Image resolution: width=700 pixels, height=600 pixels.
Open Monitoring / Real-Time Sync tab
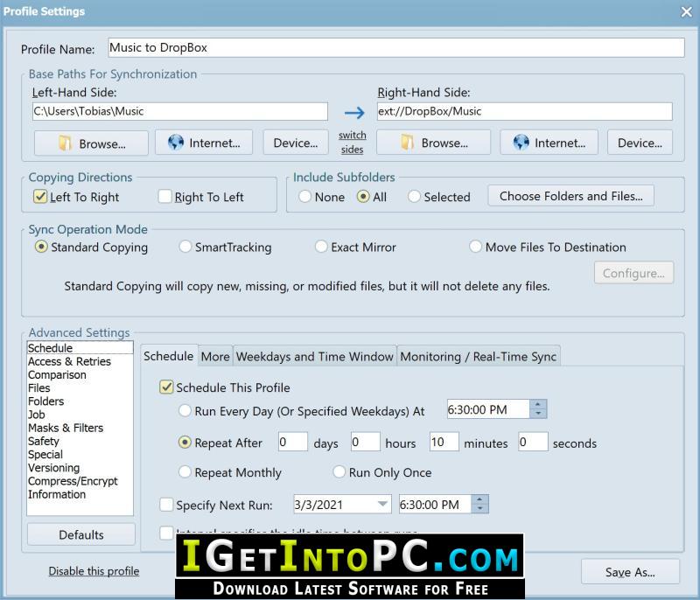click(x=478, y=357)
